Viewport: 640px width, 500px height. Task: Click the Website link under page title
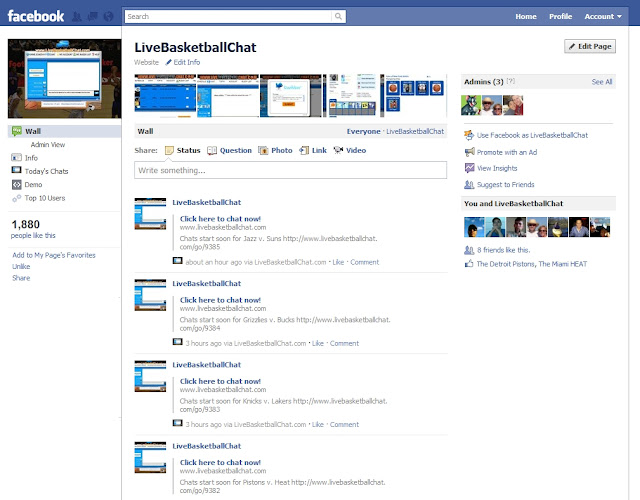(147, 62)
